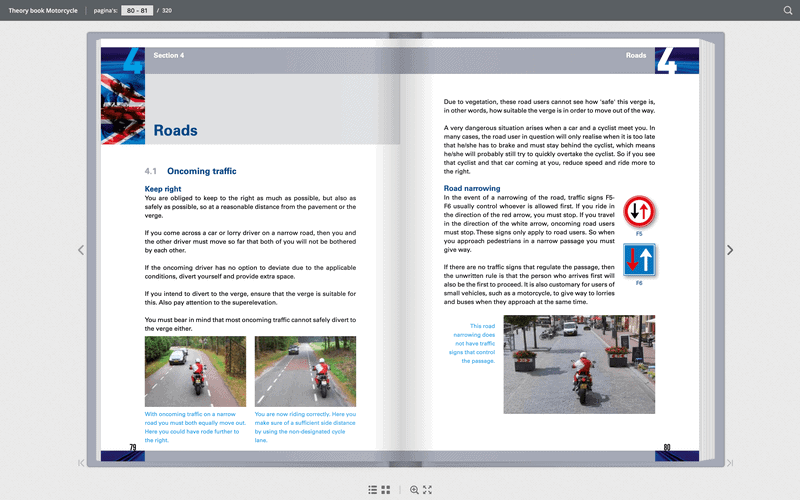Image resolution: width=800 pixels, height=500 pixels.
Task: Click the 'Keep right' subheading
Action: (163, 189)
